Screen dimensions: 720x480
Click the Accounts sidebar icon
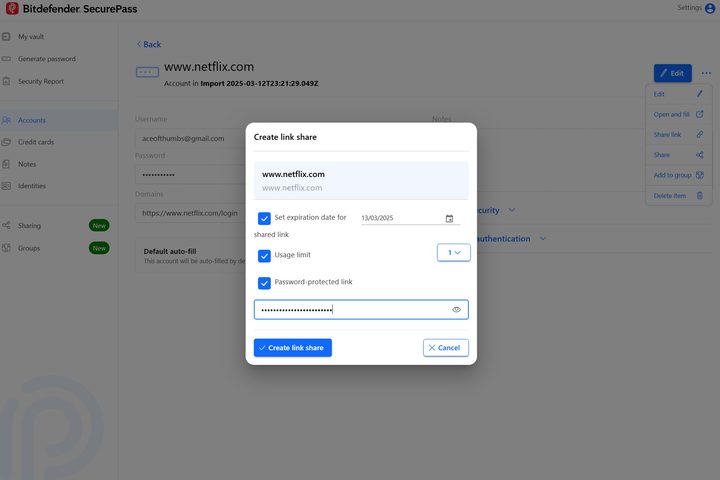tap(6, 120)
